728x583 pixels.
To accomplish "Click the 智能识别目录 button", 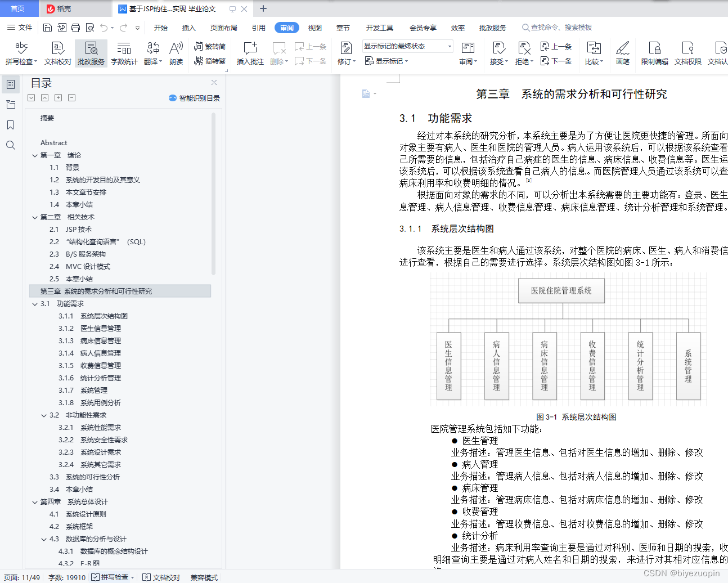I will pos(195,98).
